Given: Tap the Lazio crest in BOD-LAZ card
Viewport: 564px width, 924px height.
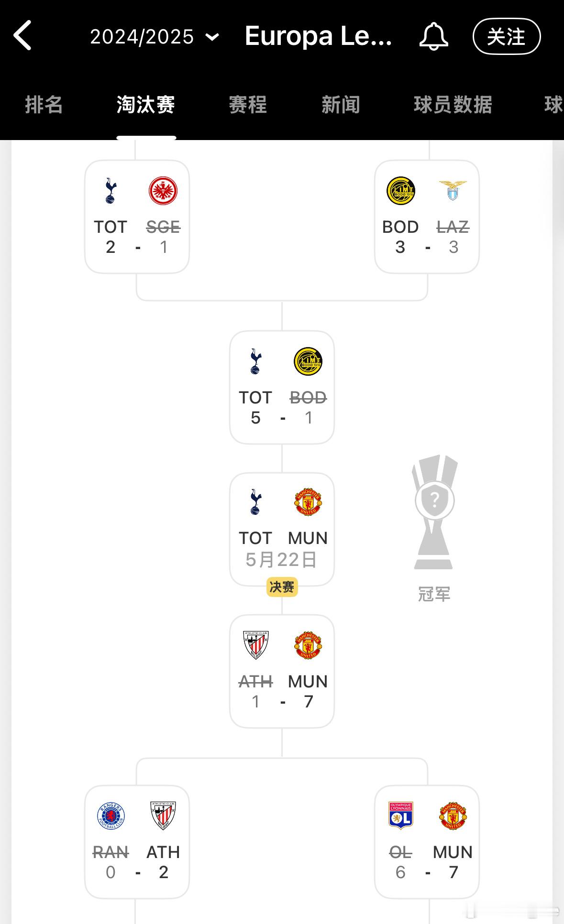Looking at the screenshot, I should pos(453,190).
